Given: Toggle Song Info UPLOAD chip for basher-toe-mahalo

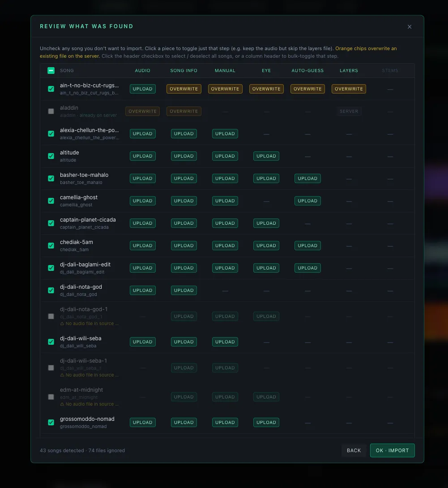Looking at the screenshot, I should coord(184,179).
